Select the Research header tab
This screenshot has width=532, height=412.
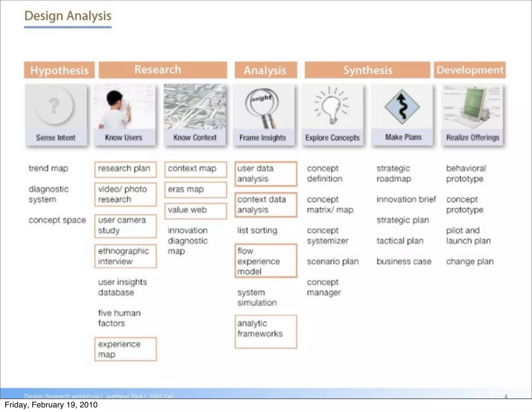coord(163,70)
